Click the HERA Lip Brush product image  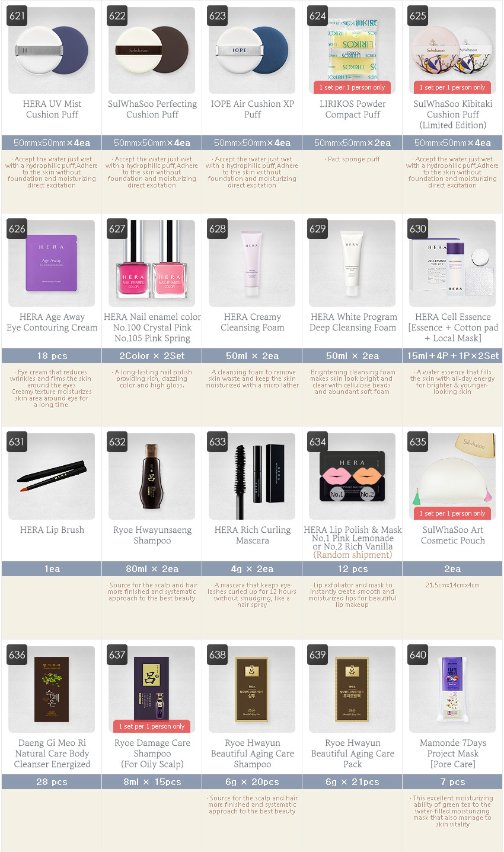[52, 476]
